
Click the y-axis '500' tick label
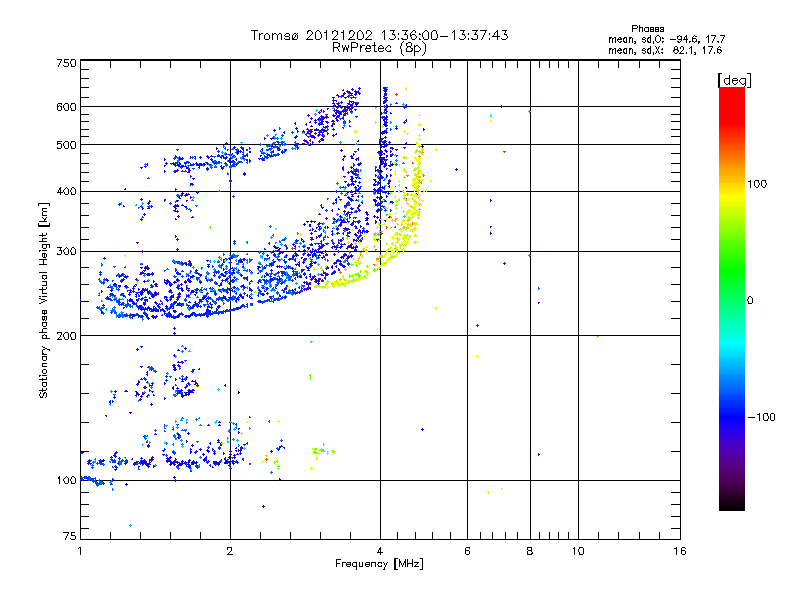[66, 145]
